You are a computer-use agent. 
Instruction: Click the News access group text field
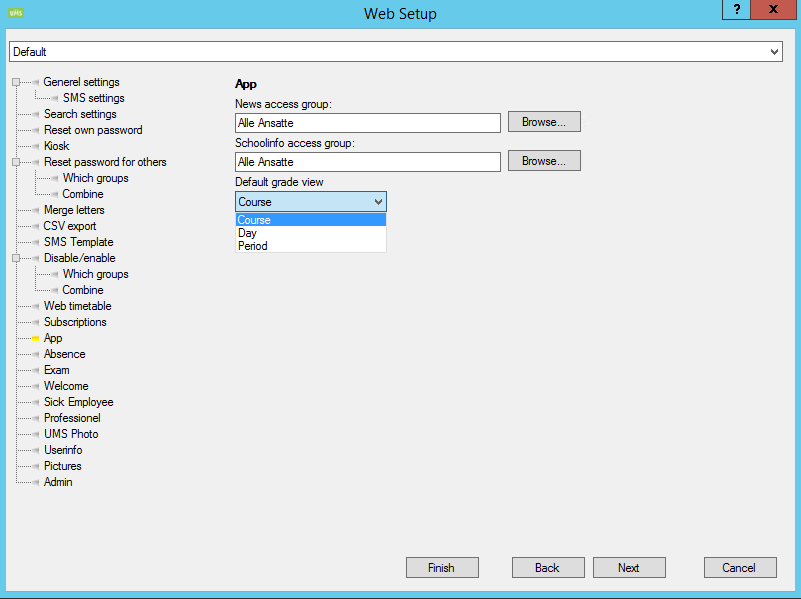point(367,123)
